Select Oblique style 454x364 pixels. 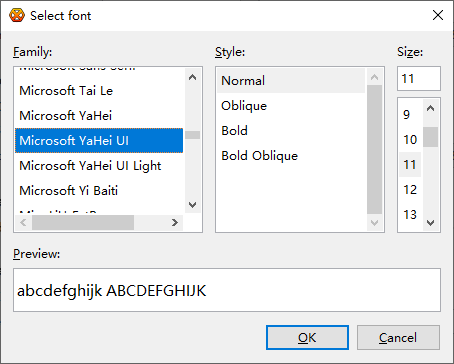tap(291, 106)
